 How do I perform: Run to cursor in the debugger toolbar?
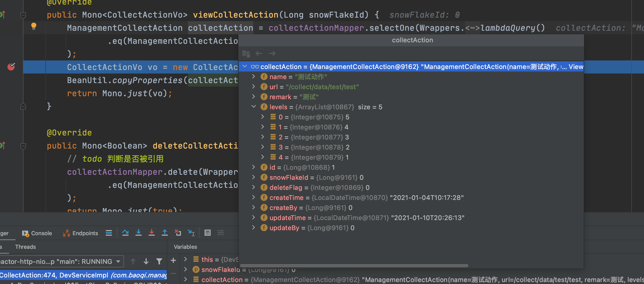pyautogui.click(x=191, y=233)
